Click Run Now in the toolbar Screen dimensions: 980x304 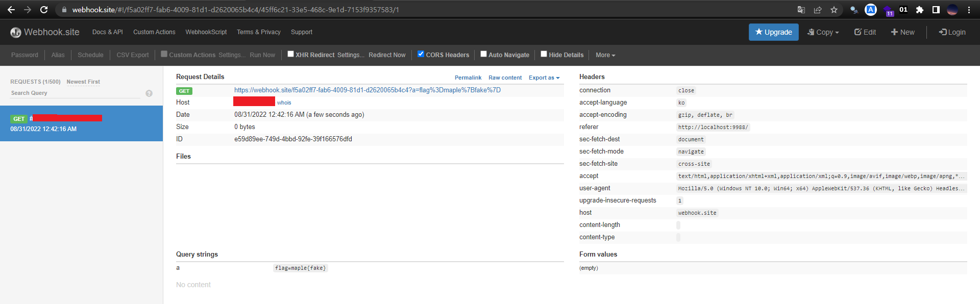[262, 55]
